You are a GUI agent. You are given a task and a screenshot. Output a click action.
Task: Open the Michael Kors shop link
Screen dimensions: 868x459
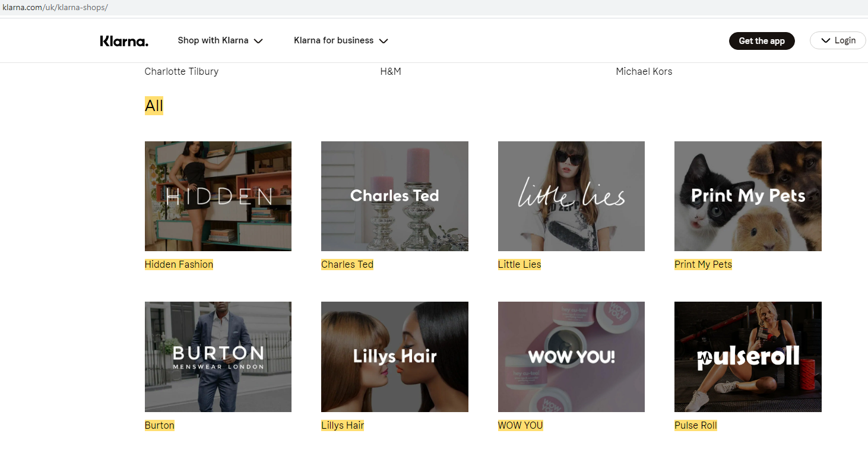coord(644,71)
